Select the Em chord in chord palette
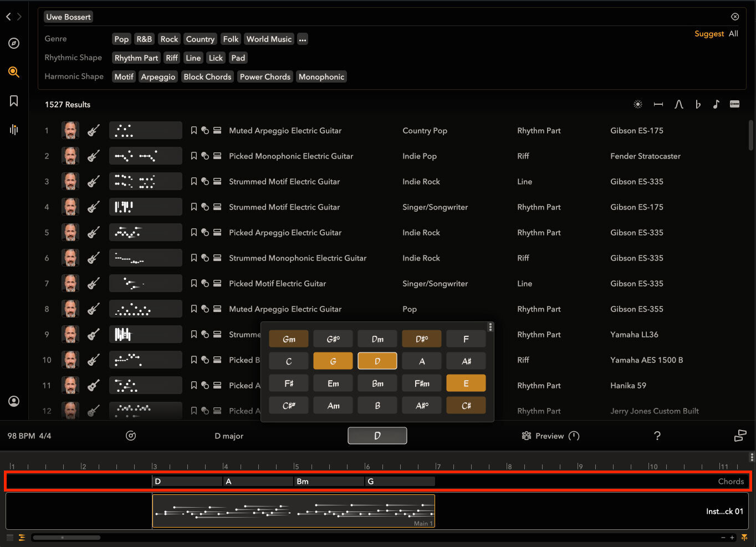 pos(333,384)
